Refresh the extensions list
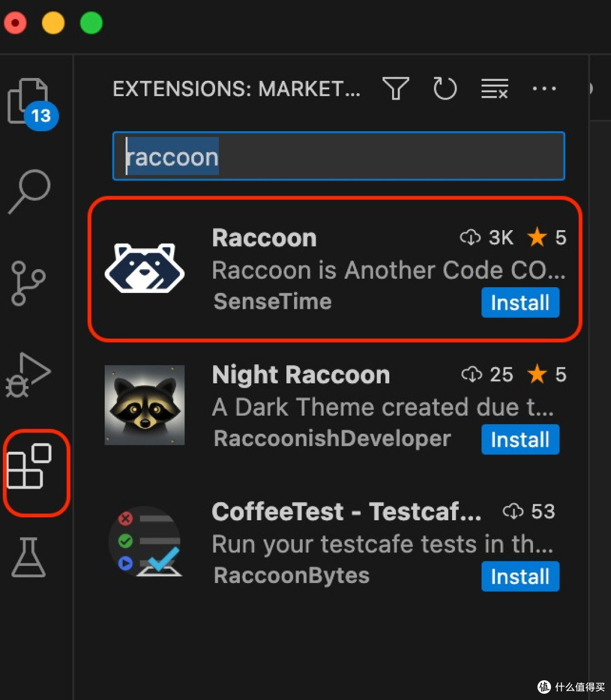The height and width of the screenshot is (700, 611). tap(445, 89)
